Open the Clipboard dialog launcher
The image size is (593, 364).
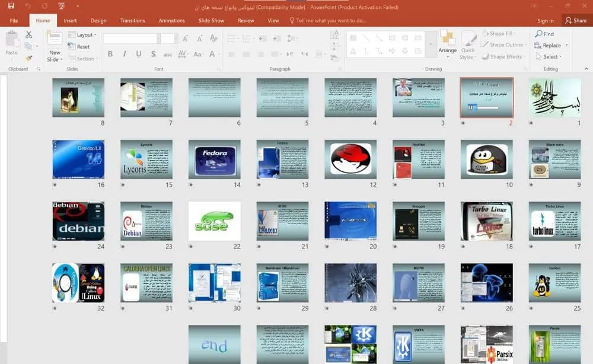point(39,69)
